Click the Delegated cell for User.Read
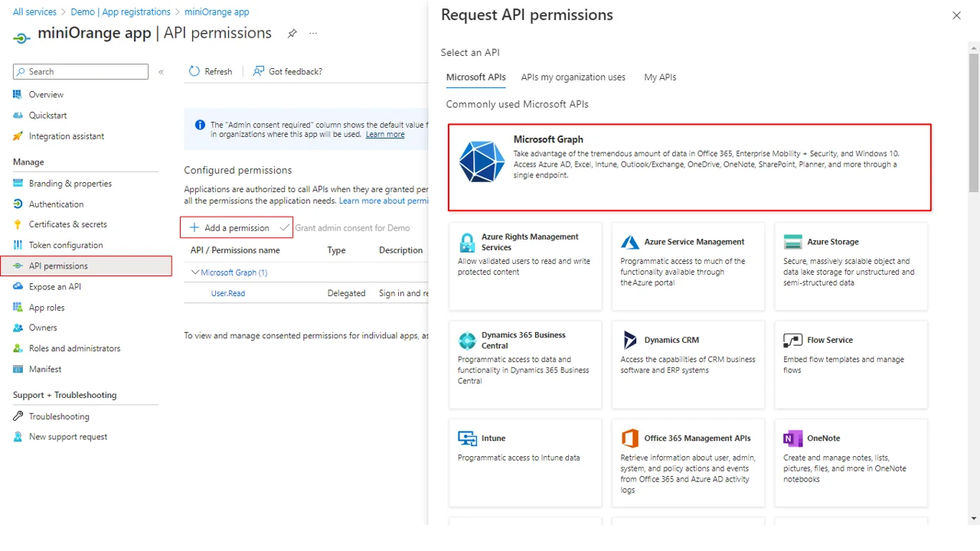This screenshot has height=551, width=980. (347, 293)
